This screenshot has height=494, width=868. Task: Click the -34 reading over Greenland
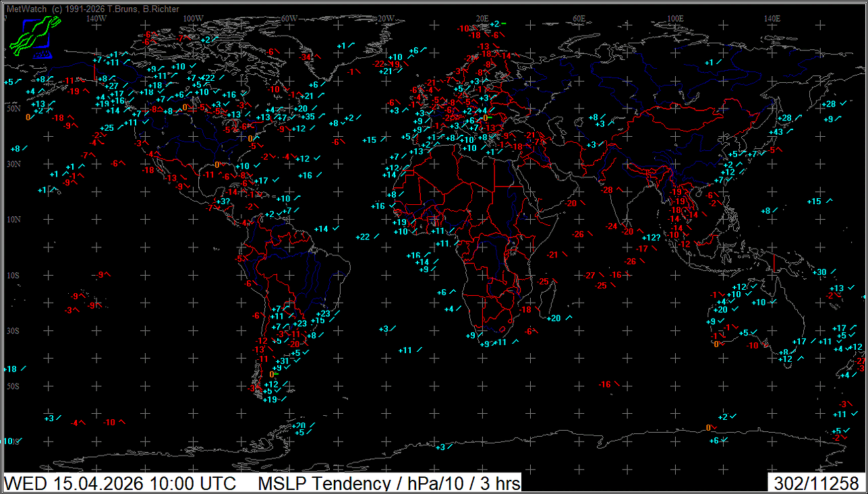point(307,57)
